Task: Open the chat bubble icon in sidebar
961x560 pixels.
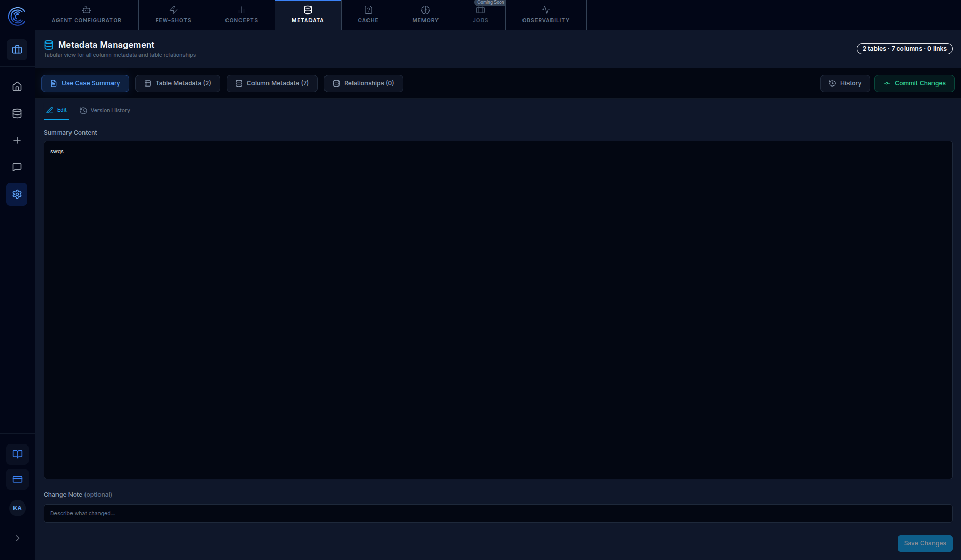Action: [17, 167]
